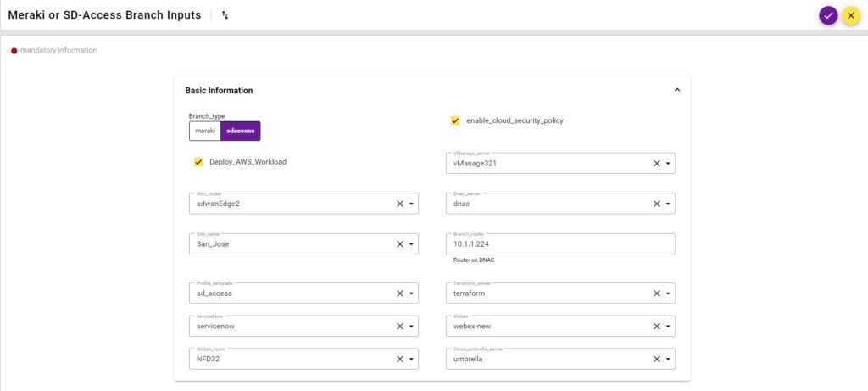This screenshot has height=391, width=868.
Task: Open the VManage_server dropdown arrow
Action: tap(668, 164)
